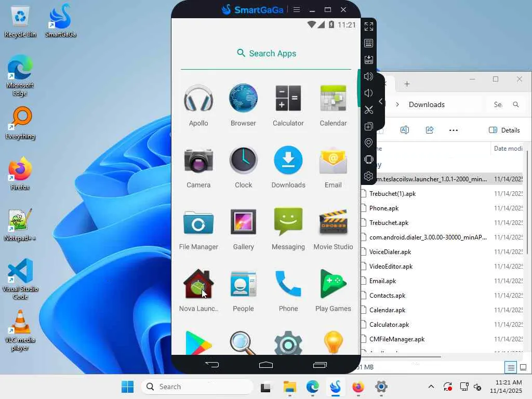Open the location pin sidebar tool
This screenshot has height=399, width=532.
tap(368, 143)
